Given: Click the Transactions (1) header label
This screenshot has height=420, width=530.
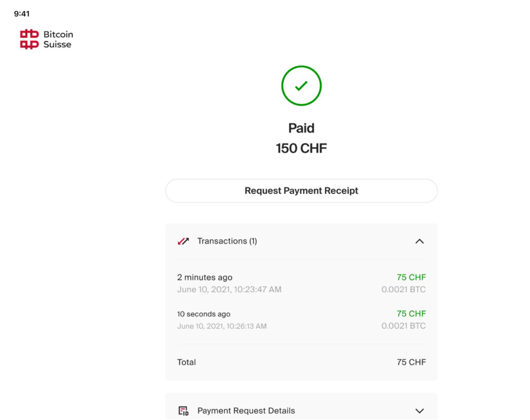Looking at the screenshot, I should (x=227, y=241).
